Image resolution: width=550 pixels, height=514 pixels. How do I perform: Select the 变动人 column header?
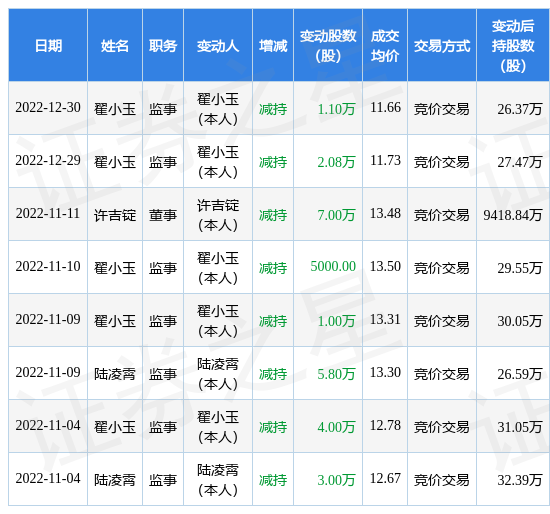tap(218, 46)
